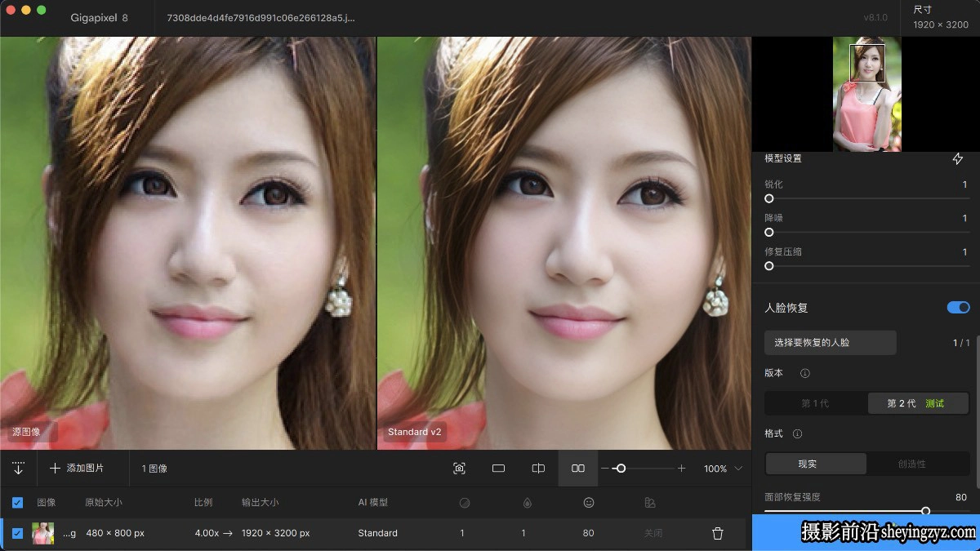Screen dimensions: 980x551
Task: Select the 创造性 creative format option
Action: pos(912,464)
